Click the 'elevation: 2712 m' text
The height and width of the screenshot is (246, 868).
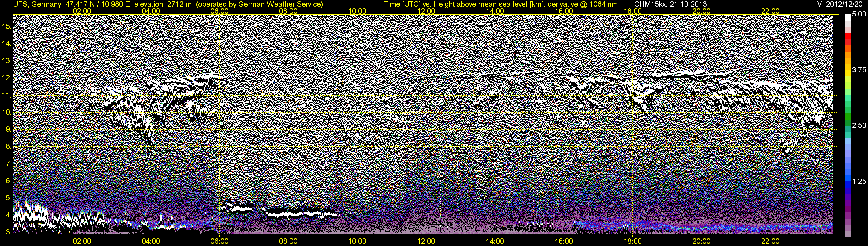pos(163,4)
